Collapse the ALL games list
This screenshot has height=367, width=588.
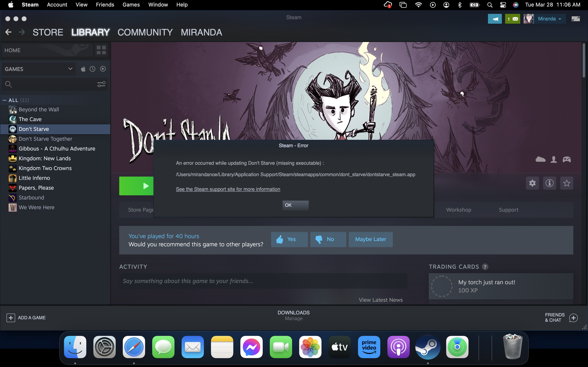point(4,100)
